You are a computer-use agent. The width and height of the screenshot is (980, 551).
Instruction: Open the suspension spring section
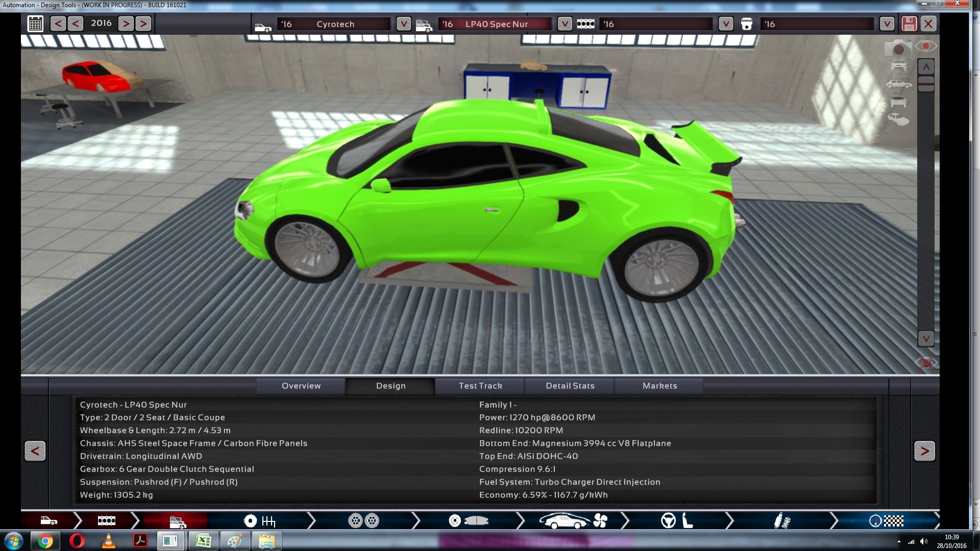pos(782,521)
